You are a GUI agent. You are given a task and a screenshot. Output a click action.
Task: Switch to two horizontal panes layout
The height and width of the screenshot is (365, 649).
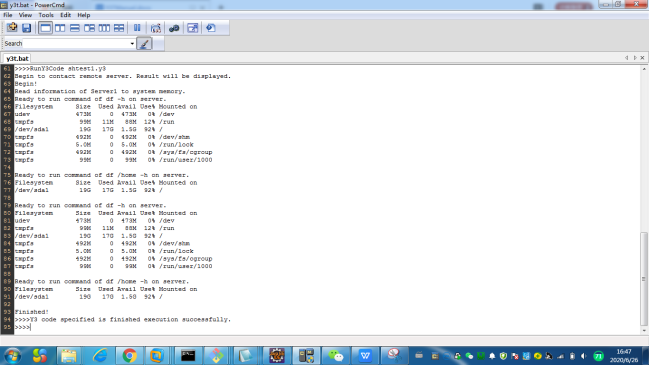coord(75,28)
